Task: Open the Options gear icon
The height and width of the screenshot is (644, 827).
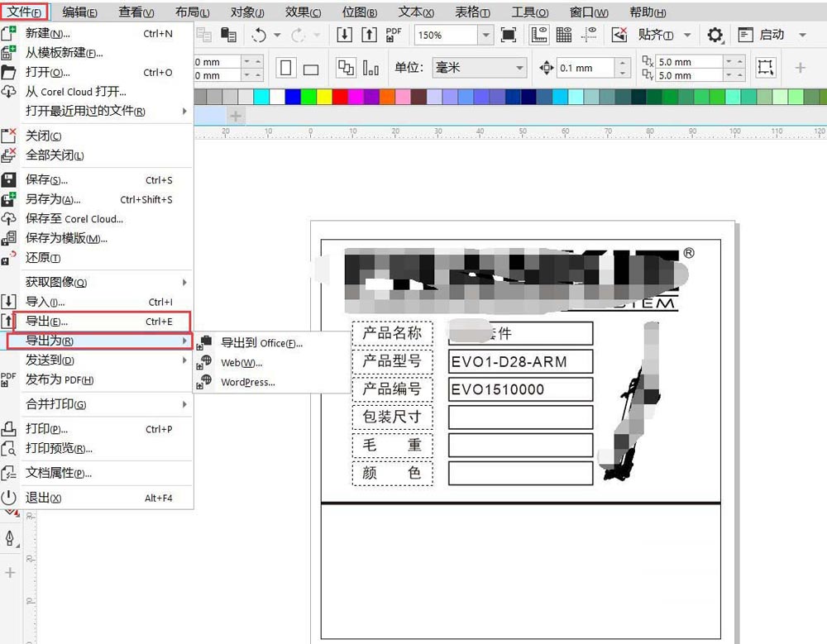Action: (715, 35)
